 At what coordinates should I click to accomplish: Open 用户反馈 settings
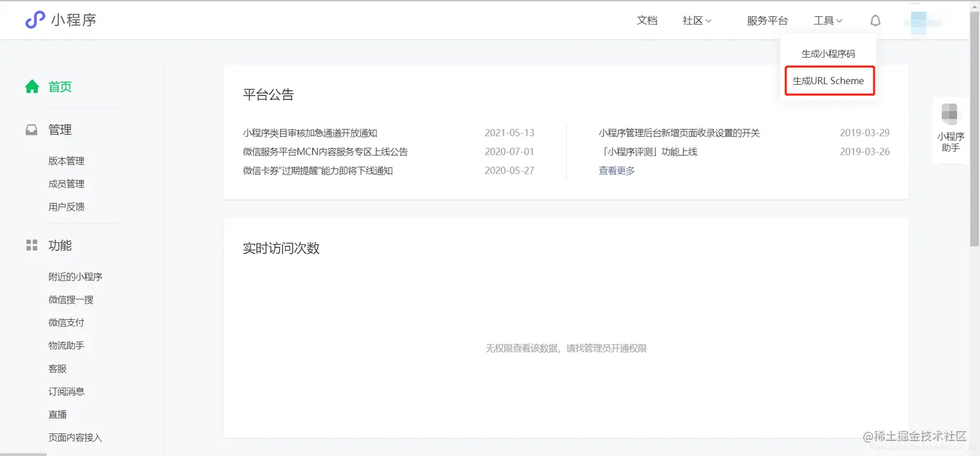(x=66, y=206)
